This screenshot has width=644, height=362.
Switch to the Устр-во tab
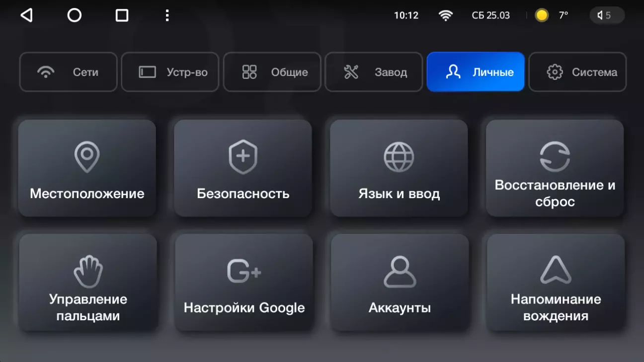[x=170, y=72]
